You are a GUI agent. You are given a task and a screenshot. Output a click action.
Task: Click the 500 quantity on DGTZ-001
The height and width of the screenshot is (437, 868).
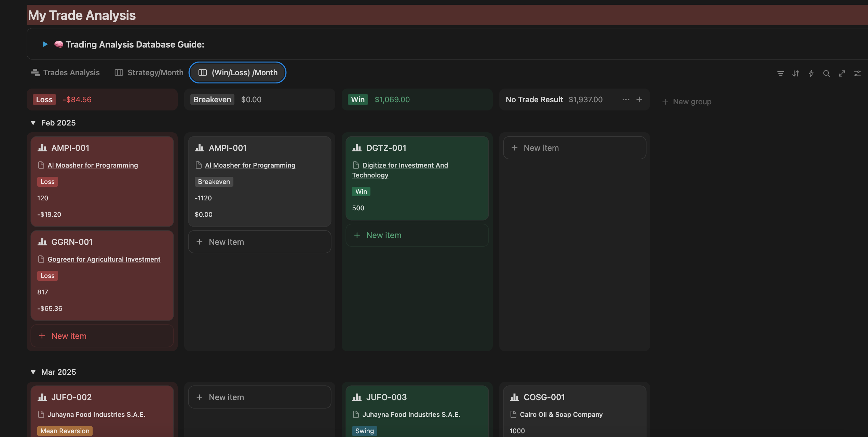pyautogui.click(x=358, y=208)
